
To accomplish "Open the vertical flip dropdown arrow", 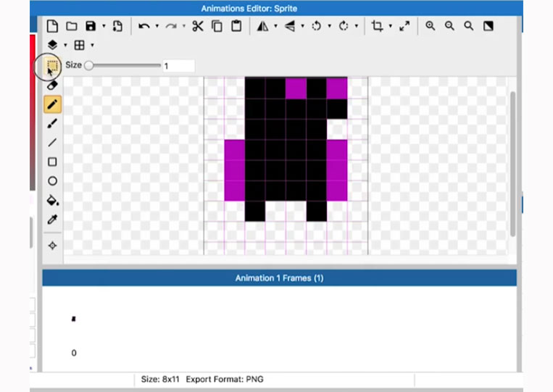I will [303, 26].
